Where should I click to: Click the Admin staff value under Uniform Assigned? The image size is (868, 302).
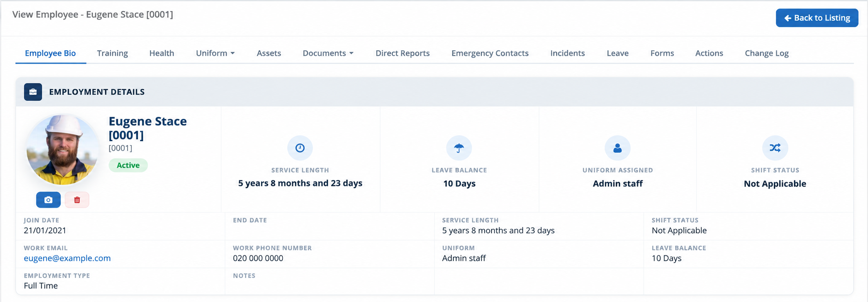point(618,184)
